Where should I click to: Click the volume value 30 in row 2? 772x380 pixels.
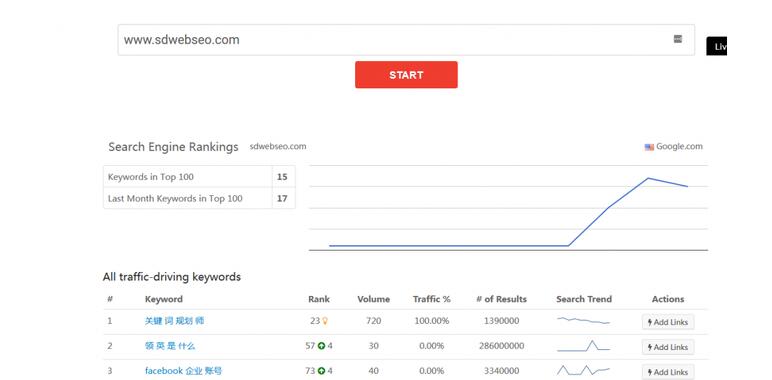(374, 346)
